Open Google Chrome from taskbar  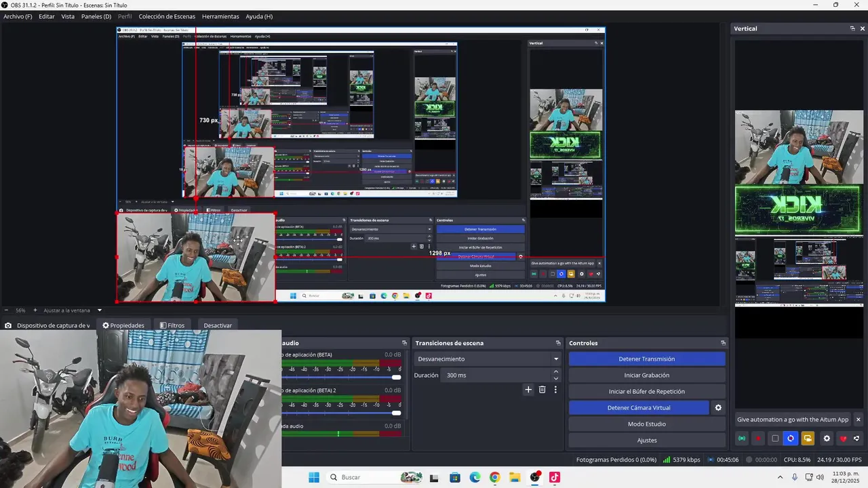[494, 477]
